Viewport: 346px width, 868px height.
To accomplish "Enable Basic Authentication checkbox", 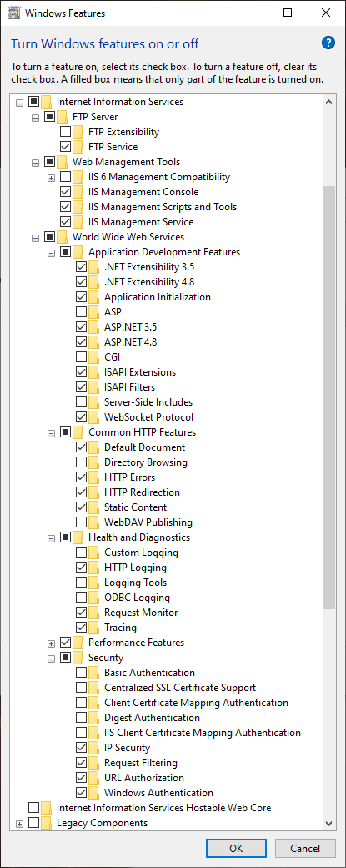I will [x=81, y=673].
